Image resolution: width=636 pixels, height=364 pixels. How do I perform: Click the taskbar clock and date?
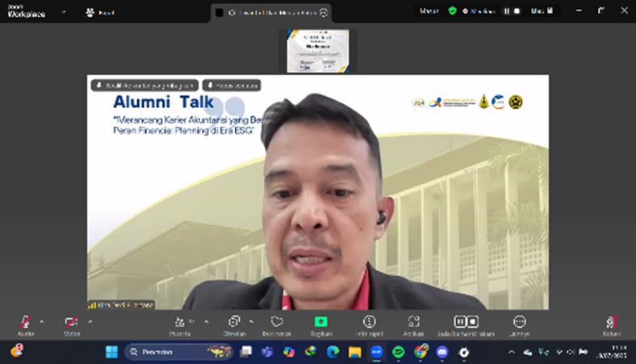pos(613,352)
